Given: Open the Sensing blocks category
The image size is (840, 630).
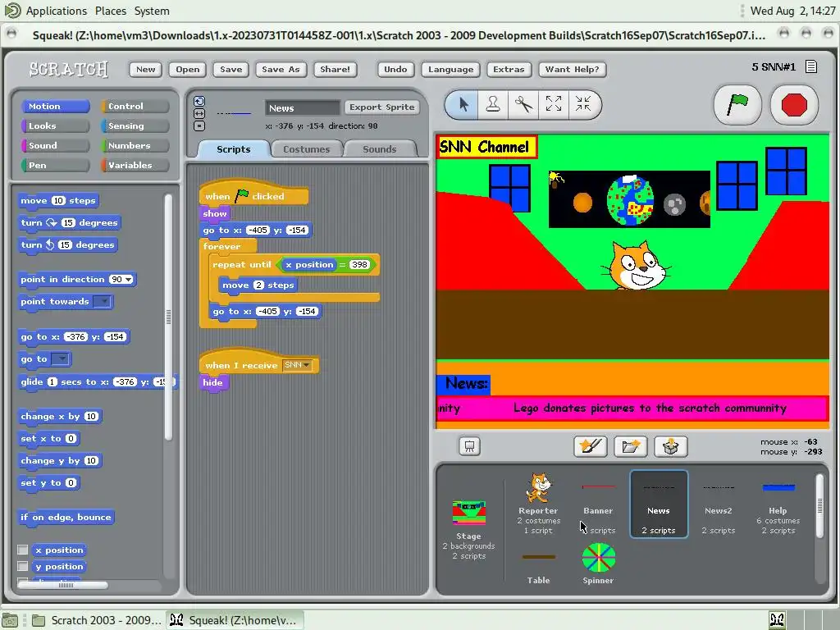Looking at the screenshot, I should coord(135,126).
